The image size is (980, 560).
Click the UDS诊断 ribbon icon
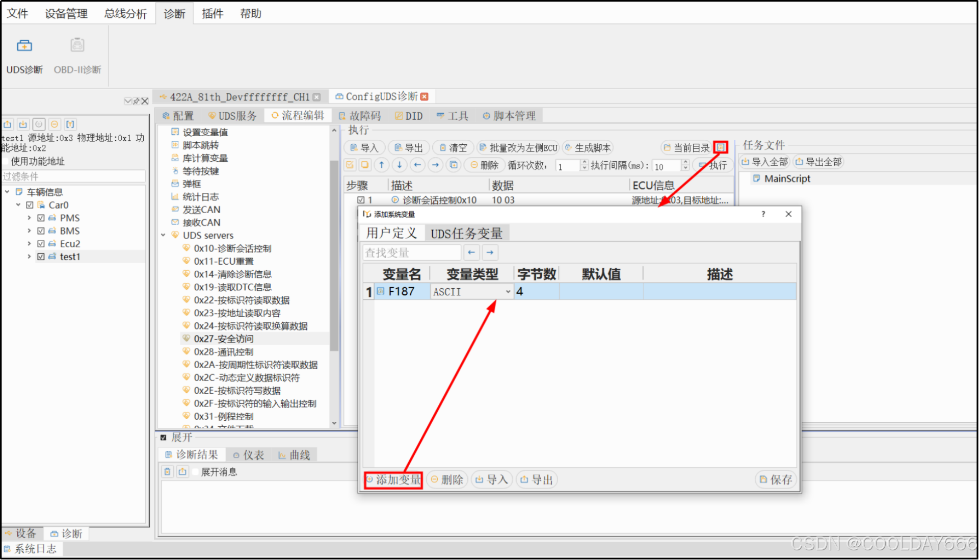(x=24, y=46)
